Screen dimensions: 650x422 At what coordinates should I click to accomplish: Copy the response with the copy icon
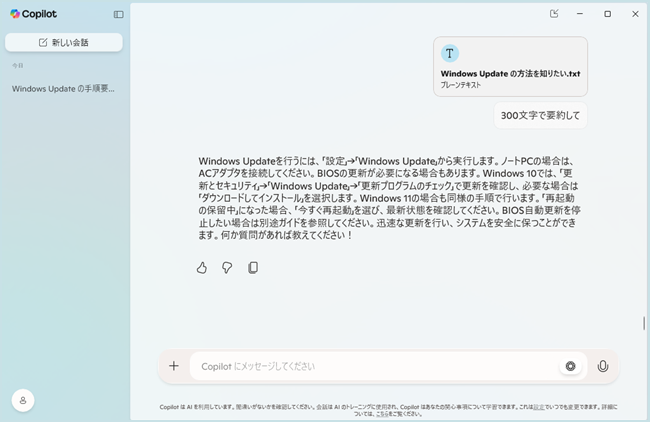(x=253, y=267)
